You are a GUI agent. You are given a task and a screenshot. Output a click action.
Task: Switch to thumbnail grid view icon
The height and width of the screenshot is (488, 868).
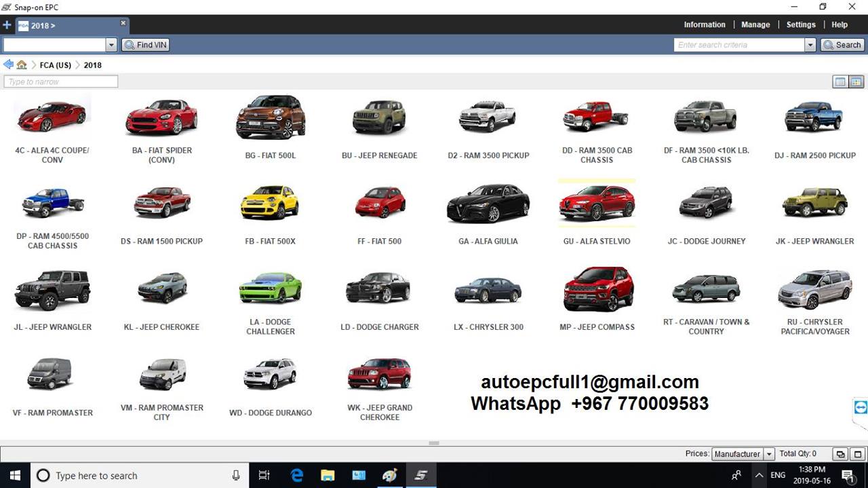tap(856, 81)
